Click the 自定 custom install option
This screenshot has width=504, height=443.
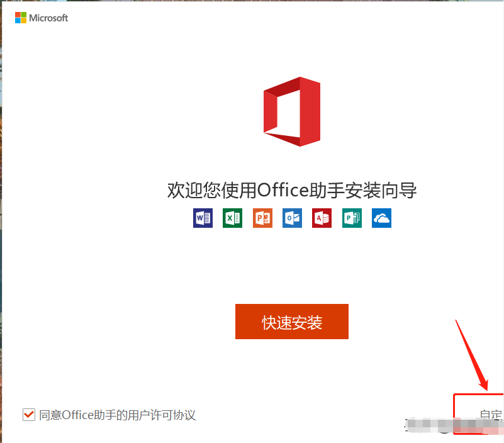[x=491, y=415]
